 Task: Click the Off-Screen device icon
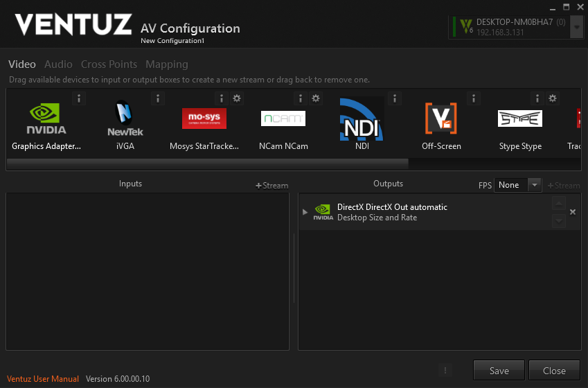[x=441, y=119]
